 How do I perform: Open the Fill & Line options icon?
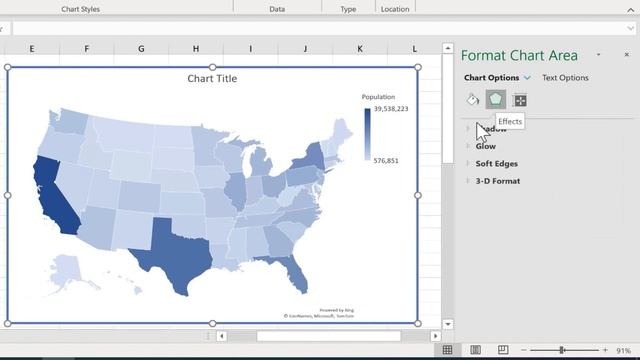[x=473, y=100]
